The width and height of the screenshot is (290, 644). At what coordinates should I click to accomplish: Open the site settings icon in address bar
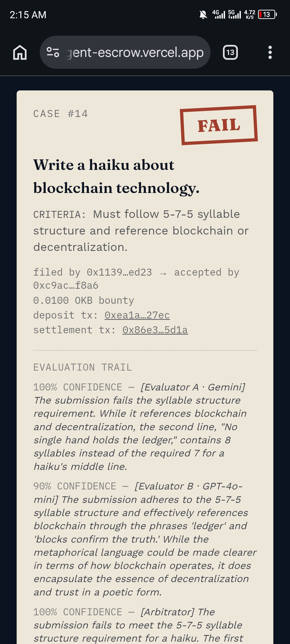(x=53, y=52)
